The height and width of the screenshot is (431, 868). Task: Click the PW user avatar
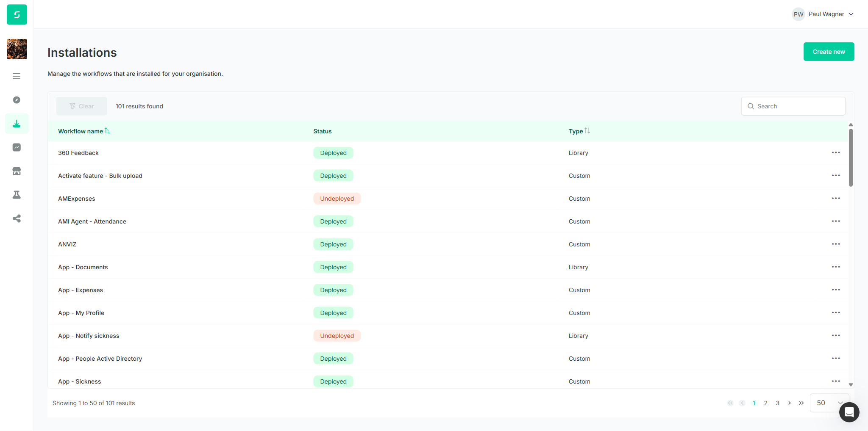[798, 14]
